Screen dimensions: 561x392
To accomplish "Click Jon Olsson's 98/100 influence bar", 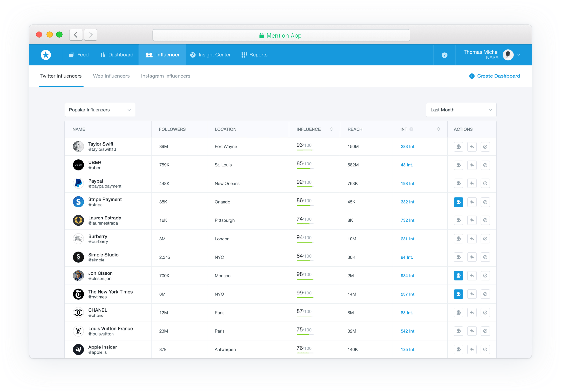I will pyautogui.click(x=305, y=279).
